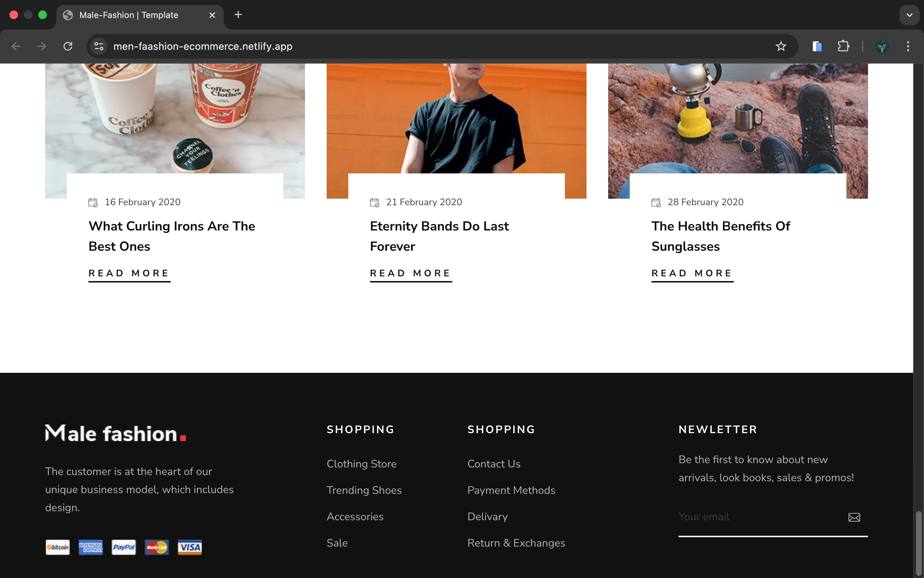924x578 pixels.
Task: Click calendar icon beside 28 February 2020
Action: tap(656, 202)
